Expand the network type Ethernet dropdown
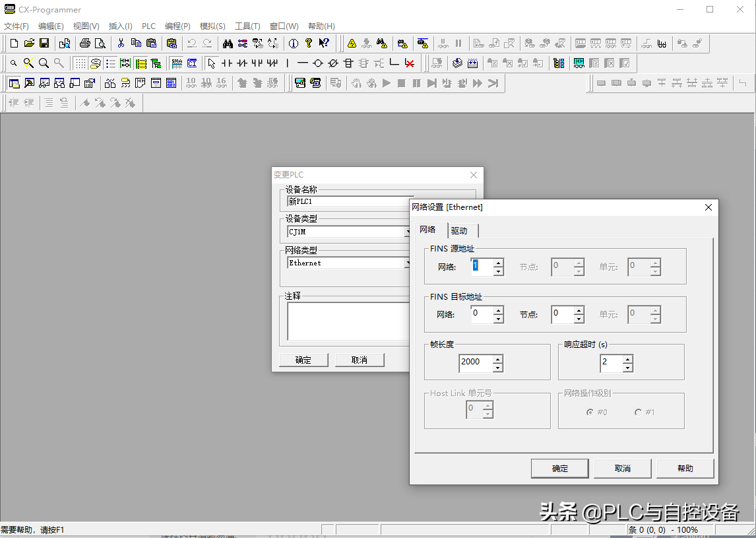The image size is (756, 538). click(408, 263)
